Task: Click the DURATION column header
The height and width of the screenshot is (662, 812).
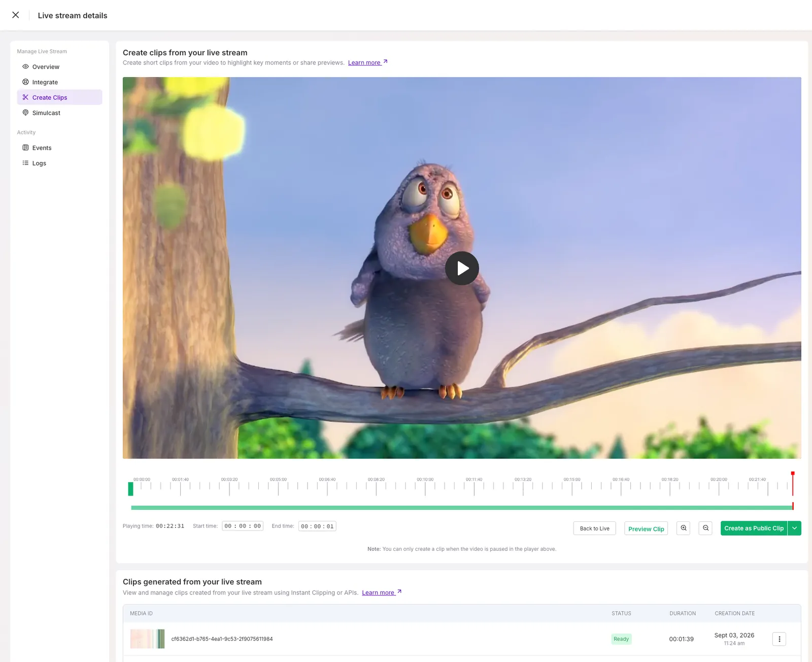Action: pyautogui.click(x=683, y=613)
